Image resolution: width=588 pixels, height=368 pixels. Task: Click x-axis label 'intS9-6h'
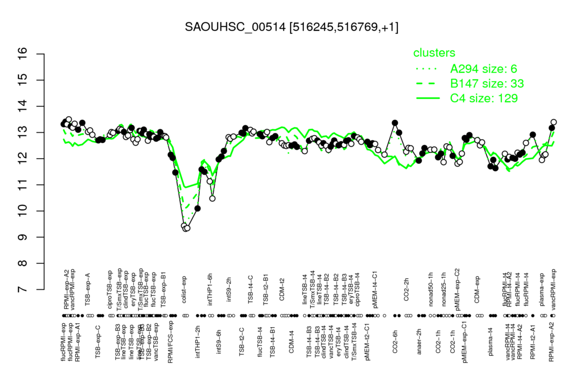point(219,342)
